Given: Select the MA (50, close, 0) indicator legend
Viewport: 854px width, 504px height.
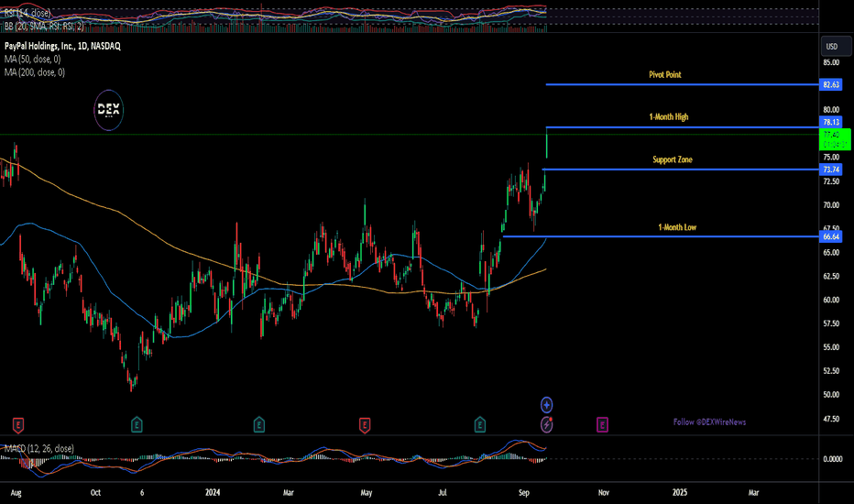Looking at the screenshot, I should pos(33,59).
